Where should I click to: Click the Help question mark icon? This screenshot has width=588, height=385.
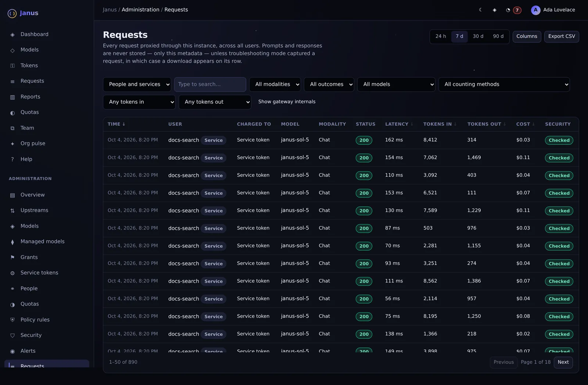pyautogui.click(x=12, y=159)
